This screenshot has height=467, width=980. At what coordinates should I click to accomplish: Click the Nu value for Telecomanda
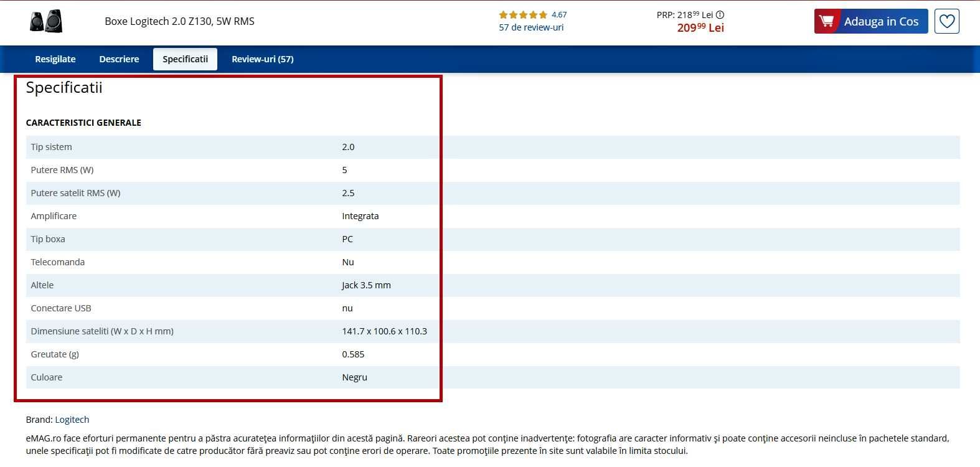(348, 262)
